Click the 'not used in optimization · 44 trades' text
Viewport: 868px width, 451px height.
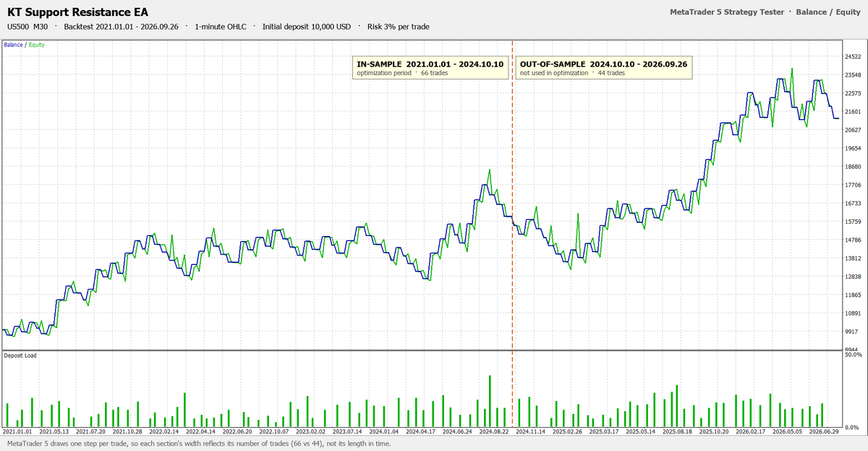tap(572, 73)
